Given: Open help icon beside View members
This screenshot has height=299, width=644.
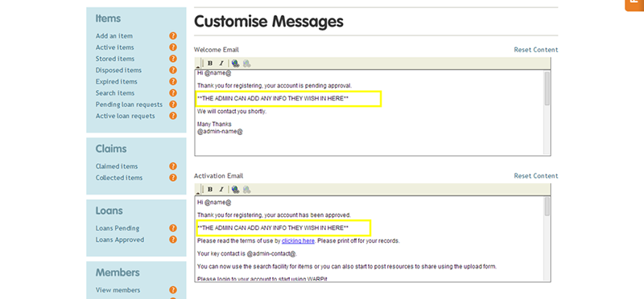Looking at the screenshot, I should (173, 290).
